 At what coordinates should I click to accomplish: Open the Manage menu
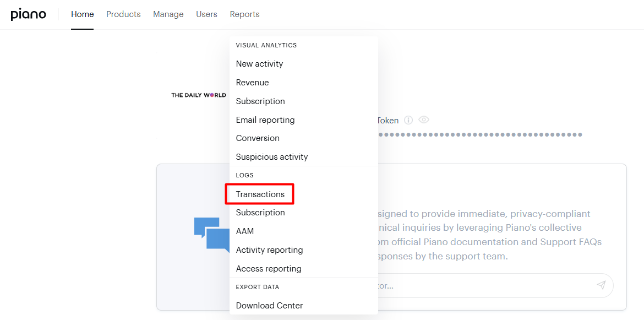coord(168,14)
